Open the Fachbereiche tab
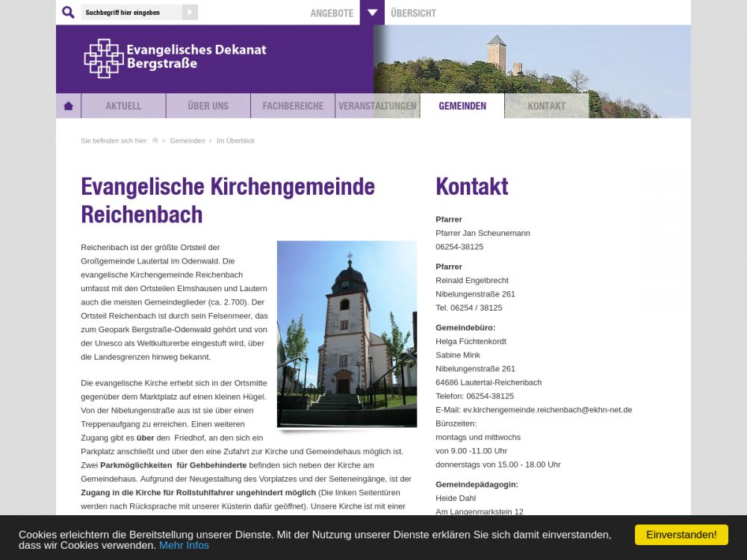The width and height of the screenshot is (747, 560). [293, 106]
